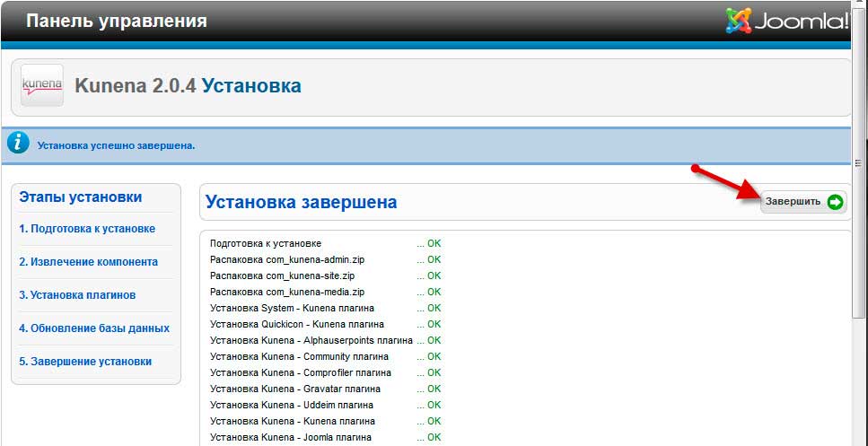Select the Распаковка com_kunena-media.zip row
The height and width of the screenshot is (446, 868).
(326, 292)
